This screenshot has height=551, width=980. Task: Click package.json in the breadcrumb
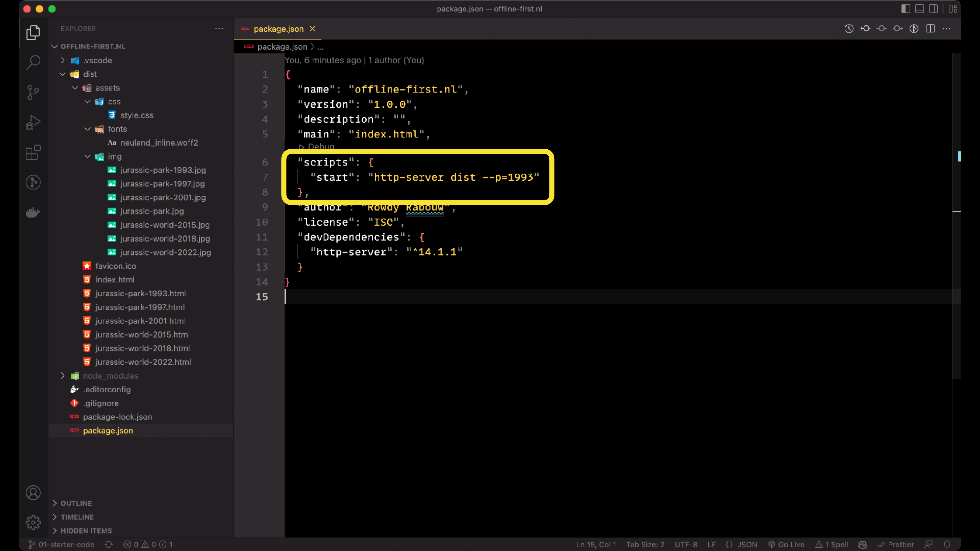(282, 47)
